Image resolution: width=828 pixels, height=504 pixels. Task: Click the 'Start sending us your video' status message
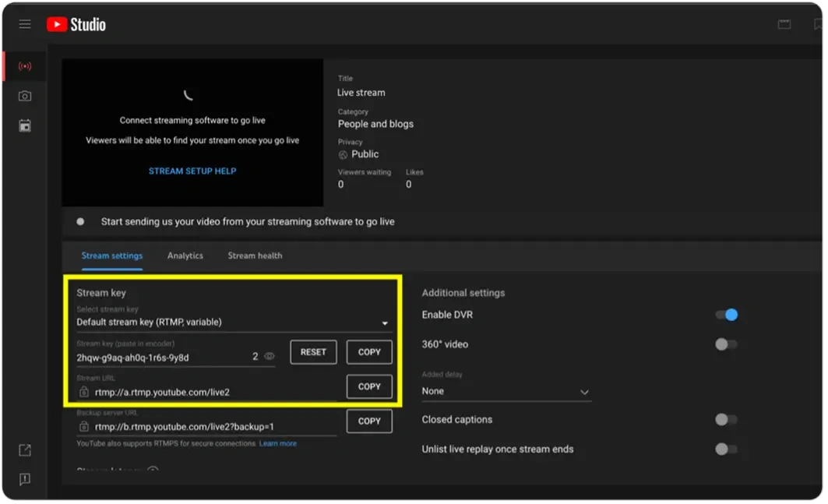pos(248,222)
